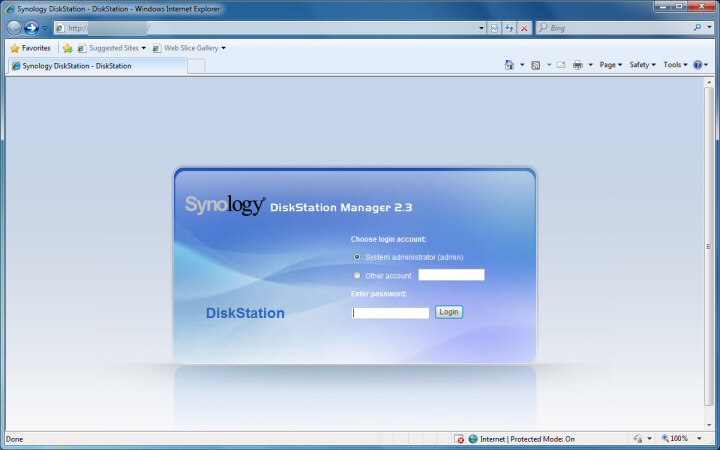Click the Stop loading red X icon

[x=524, y=28]
